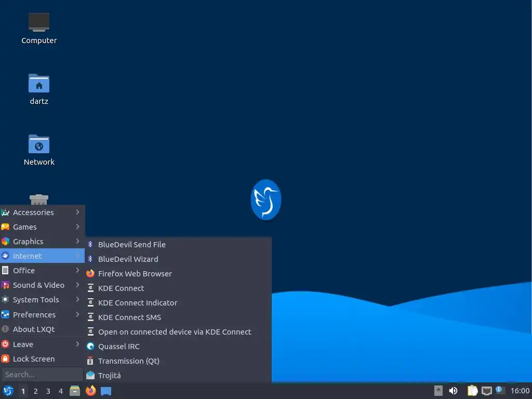Viewport: 532px width, 399px height.
Task: Click the 16:00 panel clock
Action: (x=520, y=391)
